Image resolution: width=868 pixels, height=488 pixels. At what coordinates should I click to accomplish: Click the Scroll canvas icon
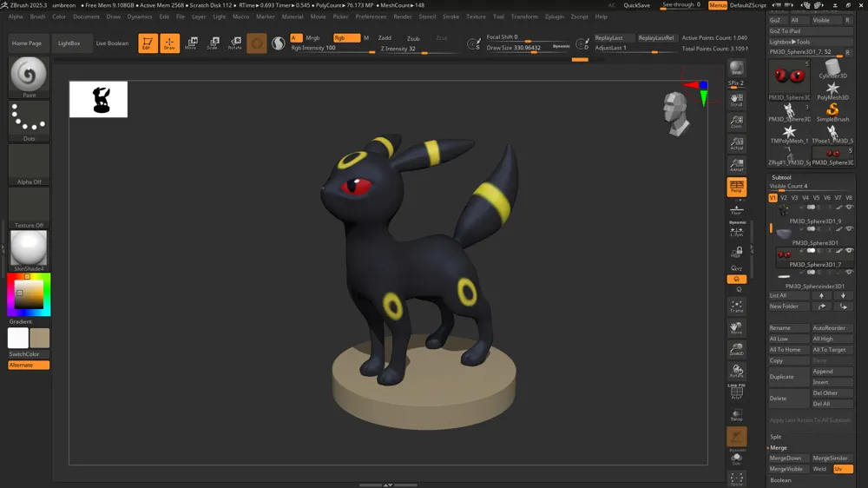[736, 100]
